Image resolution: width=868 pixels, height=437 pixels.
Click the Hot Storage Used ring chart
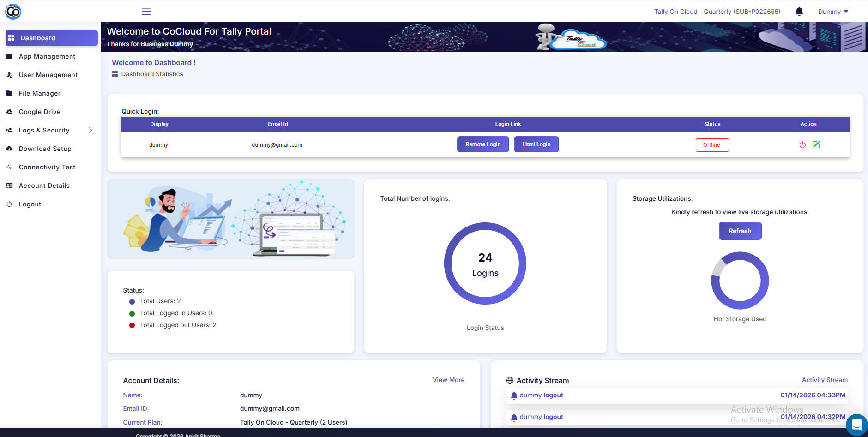coord(740,281)
